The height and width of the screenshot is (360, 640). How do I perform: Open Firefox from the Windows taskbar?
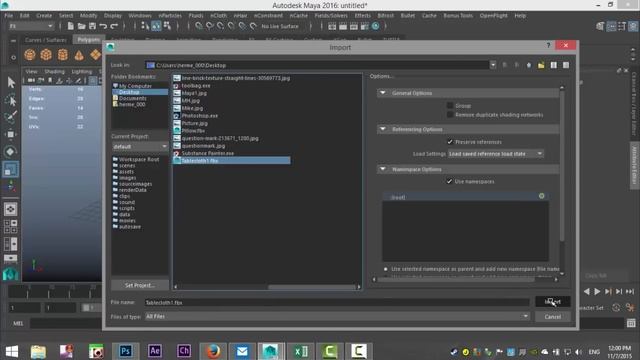(x=213, y=351)
